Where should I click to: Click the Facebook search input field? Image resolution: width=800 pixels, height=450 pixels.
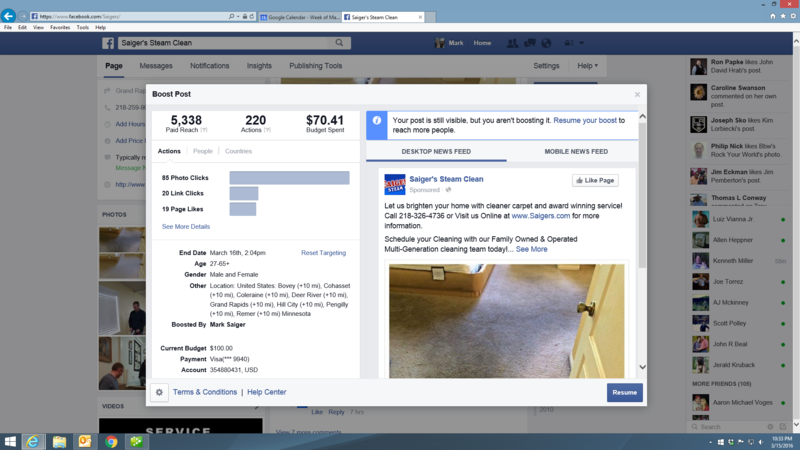pyautogui.click(x=224, y=43)
